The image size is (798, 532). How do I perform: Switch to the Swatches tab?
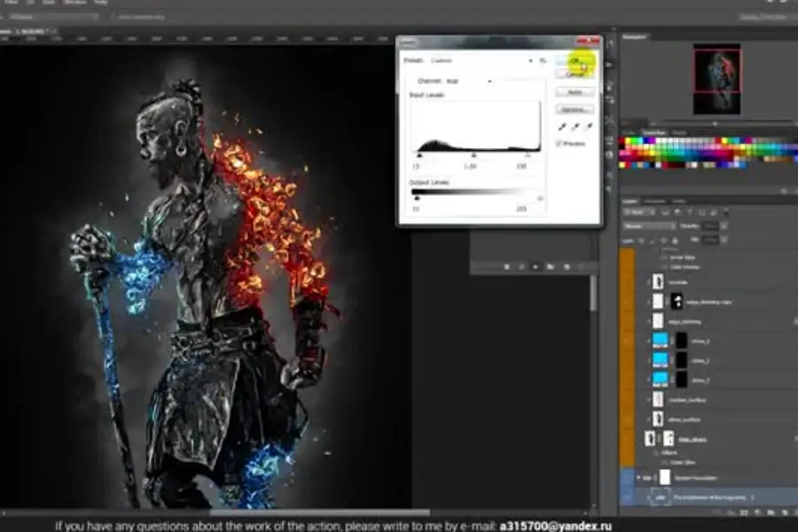click(654, 132)
